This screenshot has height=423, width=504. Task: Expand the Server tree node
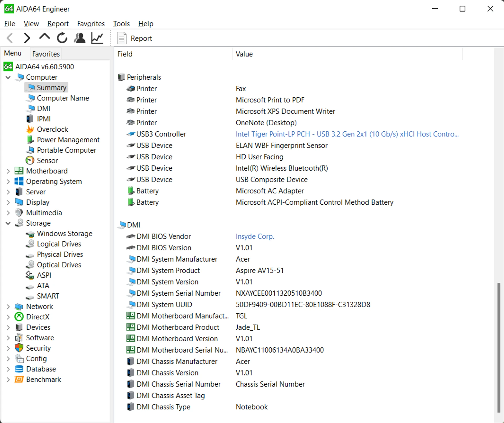(x=8, y=192)
